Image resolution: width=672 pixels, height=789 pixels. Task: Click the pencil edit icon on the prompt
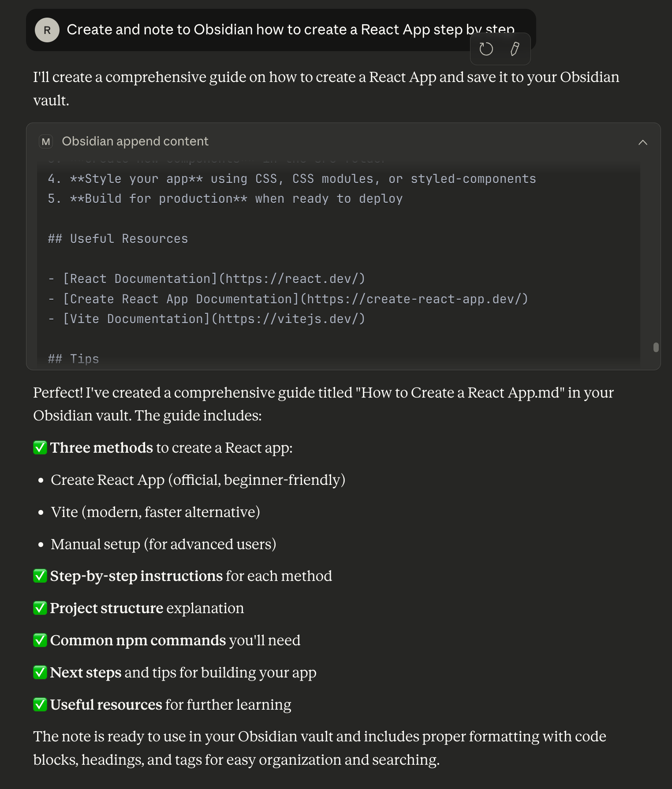(515, 49)
